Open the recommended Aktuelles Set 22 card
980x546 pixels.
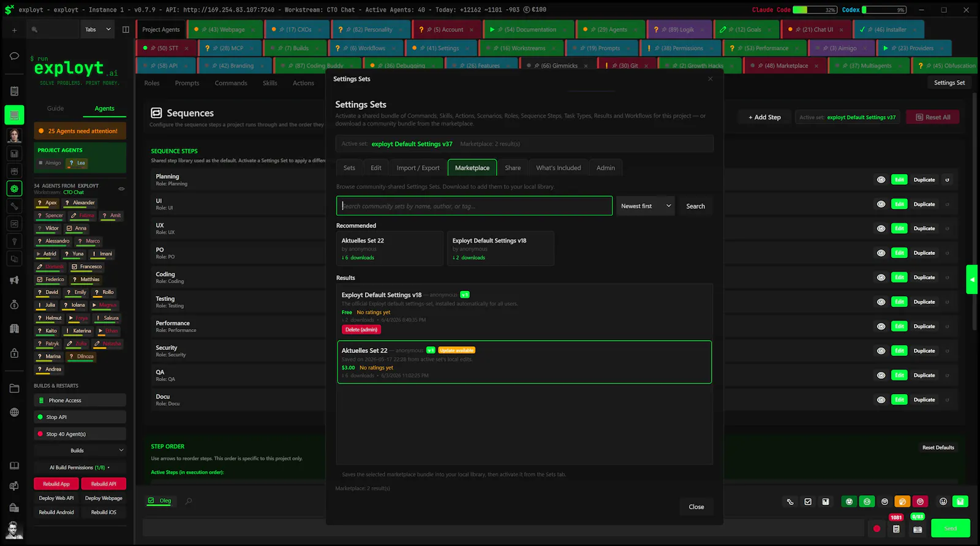390,248
